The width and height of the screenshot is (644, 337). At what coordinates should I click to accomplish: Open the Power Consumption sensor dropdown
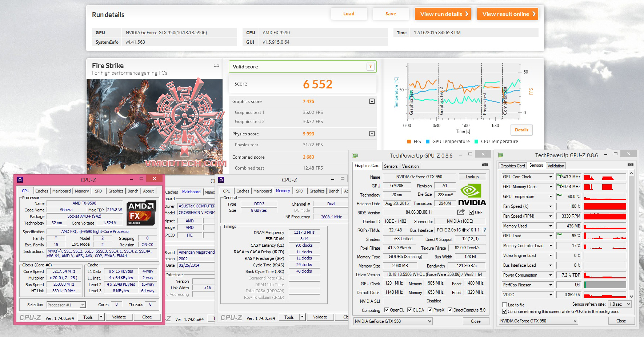(551, 275)
